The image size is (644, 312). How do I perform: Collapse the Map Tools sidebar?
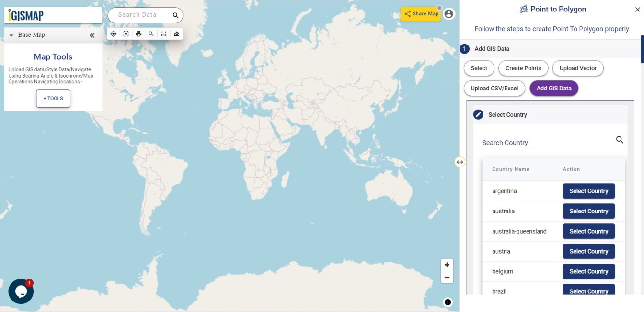tap(92, 34)
